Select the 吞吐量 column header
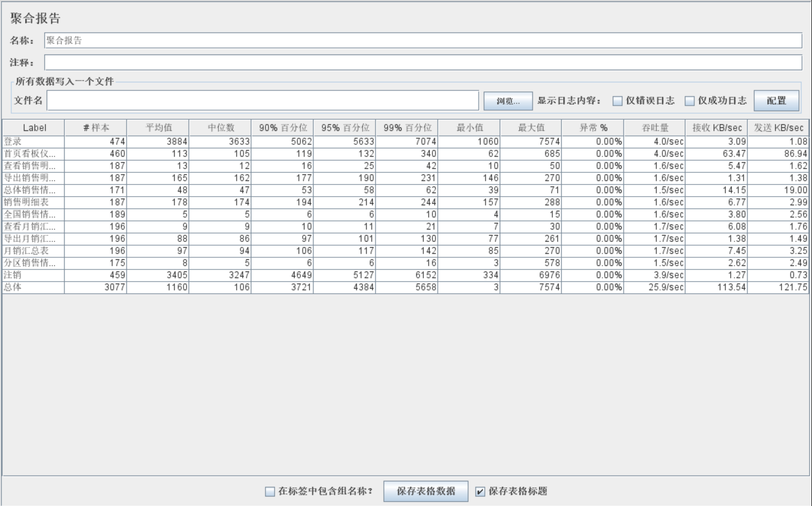 [655, 128]
